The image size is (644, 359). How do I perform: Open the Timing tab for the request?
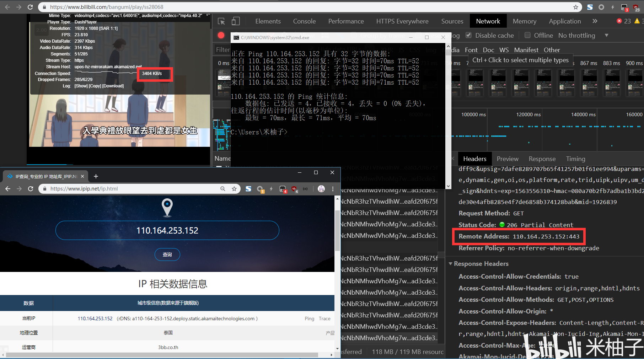(x=575, y=159)
